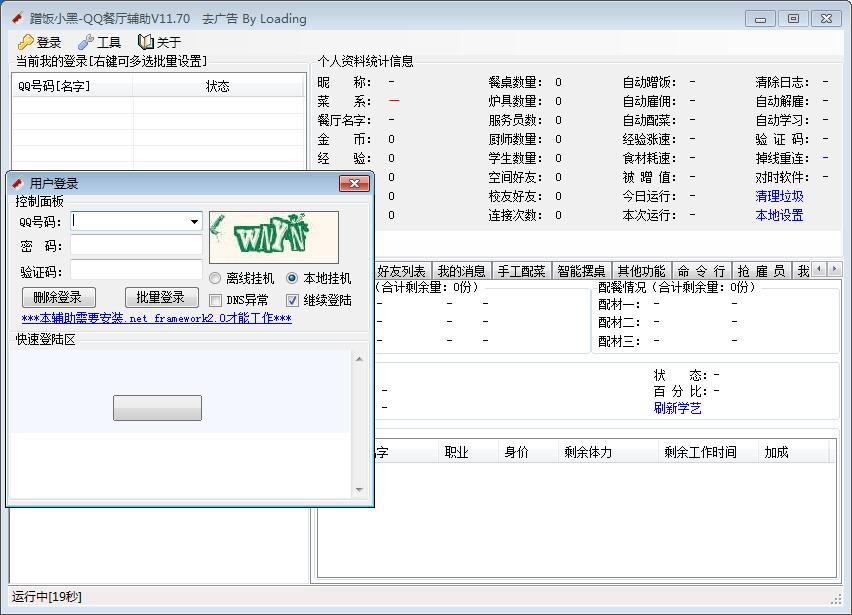Open the 工具 menu

pos(99,42)
